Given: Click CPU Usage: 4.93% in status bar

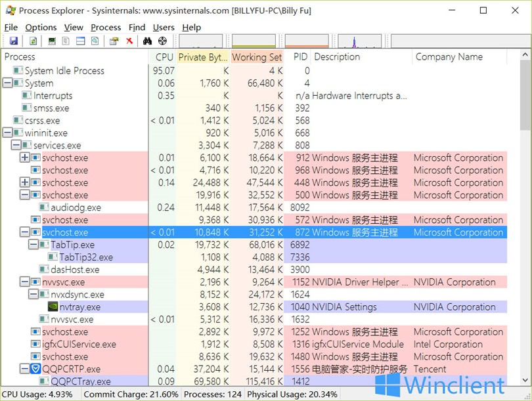Looking at the screenshot, I should pos(37,394).
